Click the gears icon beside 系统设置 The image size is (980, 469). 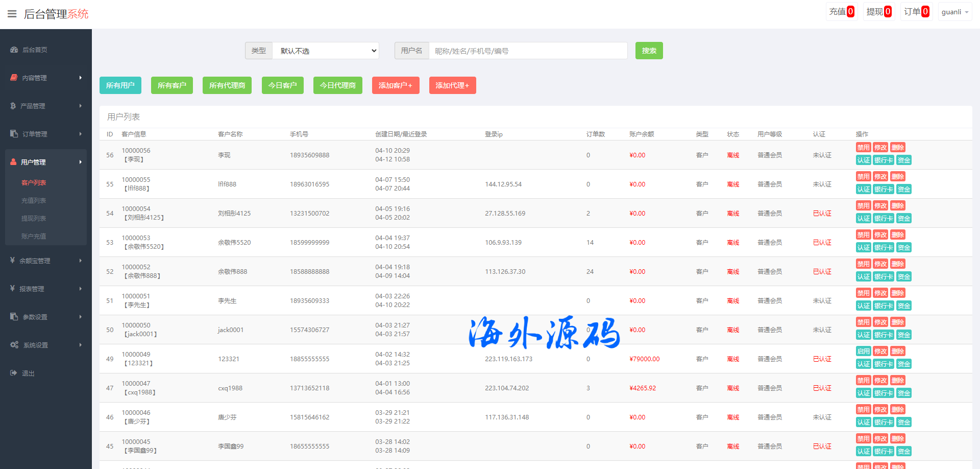(x=14, y=345)
